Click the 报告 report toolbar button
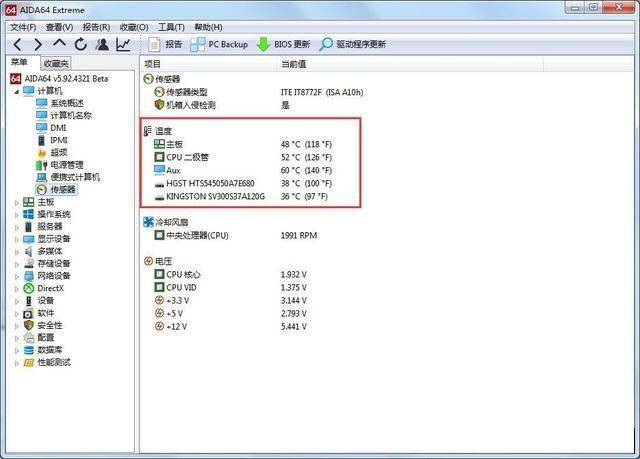 [165, 44]
